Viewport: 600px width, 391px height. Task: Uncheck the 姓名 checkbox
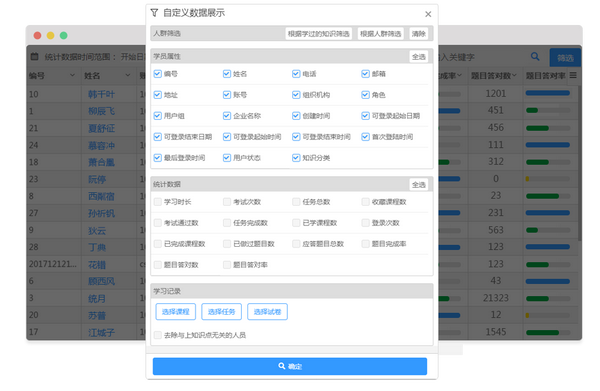pos(227,74)
